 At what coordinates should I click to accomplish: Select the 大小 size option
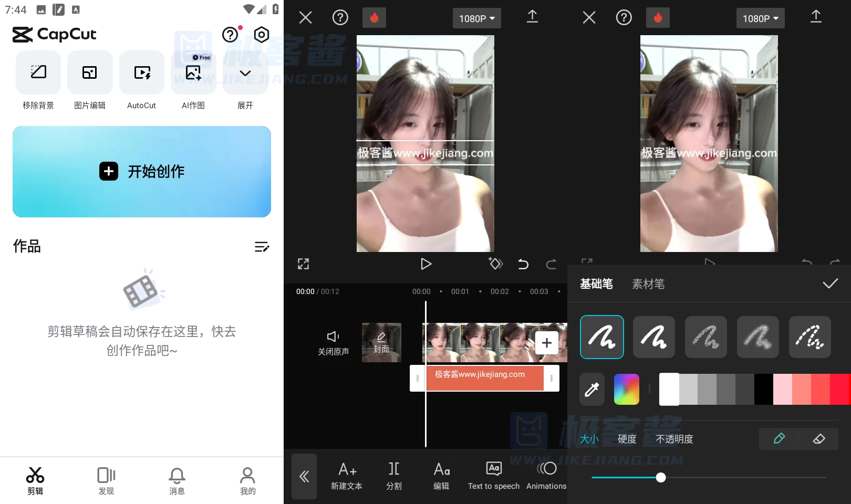pos(589,439)
